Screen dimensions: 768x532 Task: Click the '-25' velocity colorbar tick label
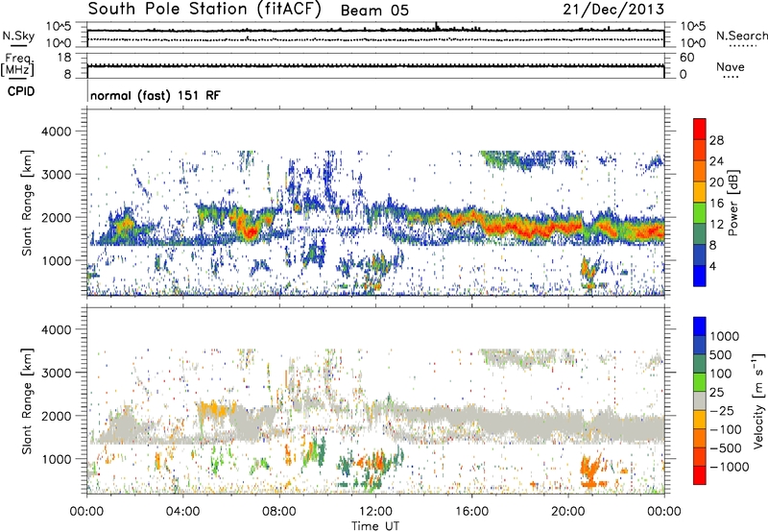point(722,410)
